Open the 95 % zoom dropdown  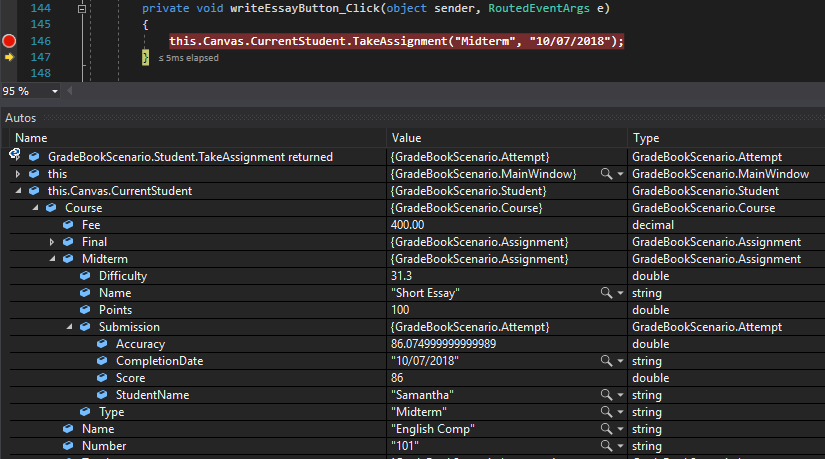point(55,92)
